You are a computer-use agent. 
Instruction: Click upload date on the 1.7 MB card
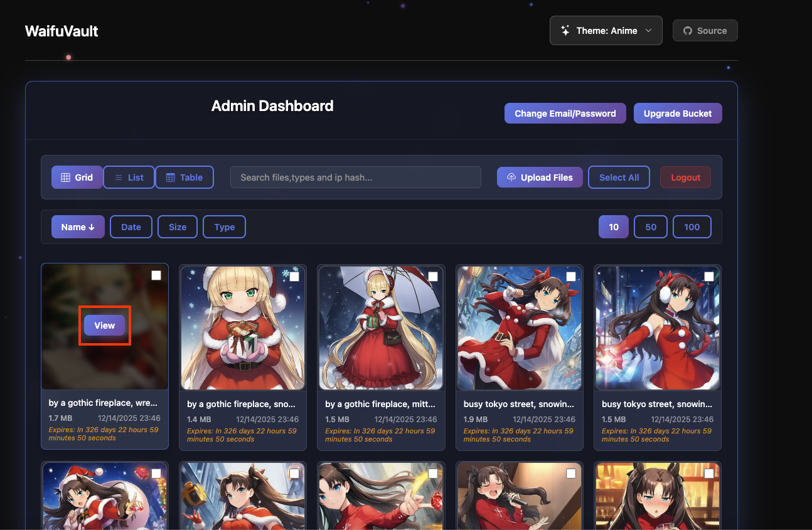[x=129, y=418]
